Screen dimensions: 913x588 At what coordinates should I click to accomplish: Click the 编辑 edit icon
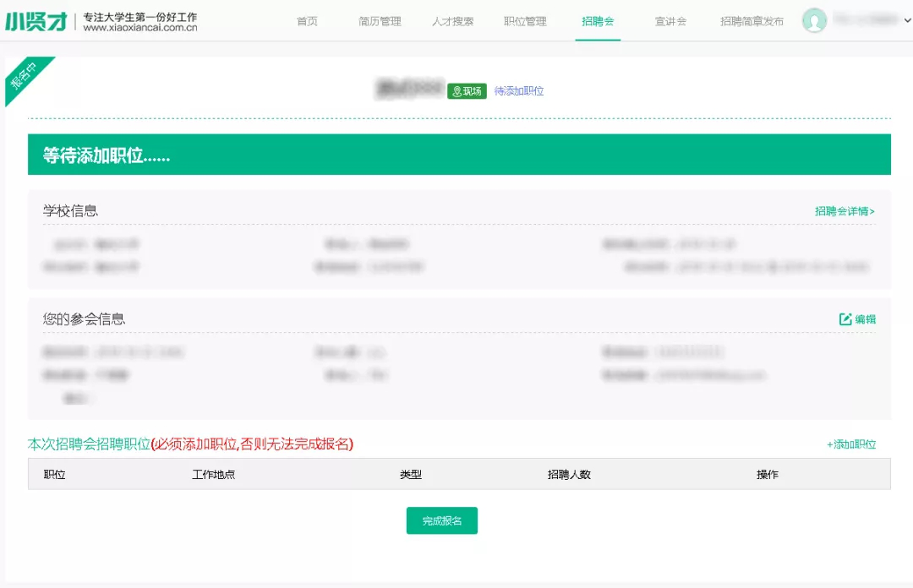[845, 319]
